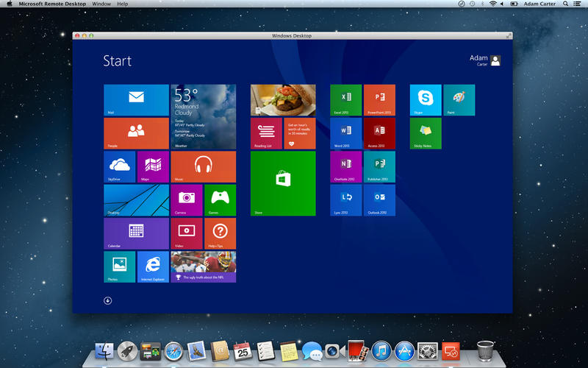The width and height of the screenshot is (588, 368).
Task: Open the Adam Carter account menu on Start
Action: pyautogui.click(x=486, y=60)
